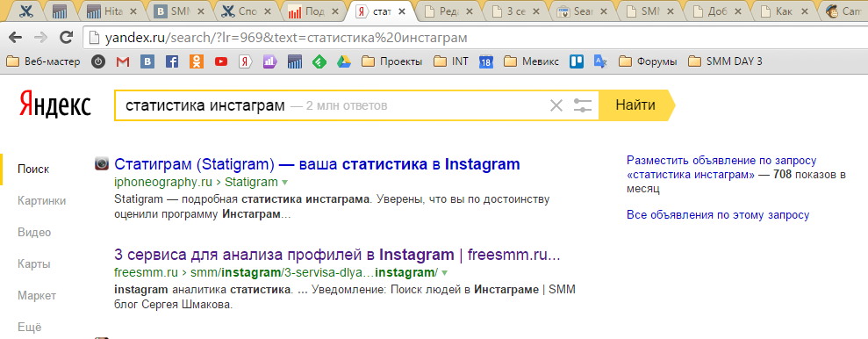Viewport: 868px width, 339px height.
Task: Select Карты in the left sidebar
Action: click(x=33, y=263)
